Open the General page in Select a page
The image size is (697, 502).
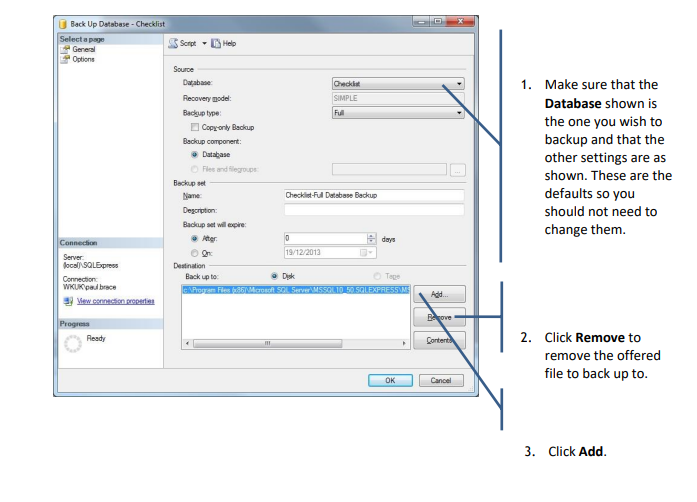(x=84, y=49)
